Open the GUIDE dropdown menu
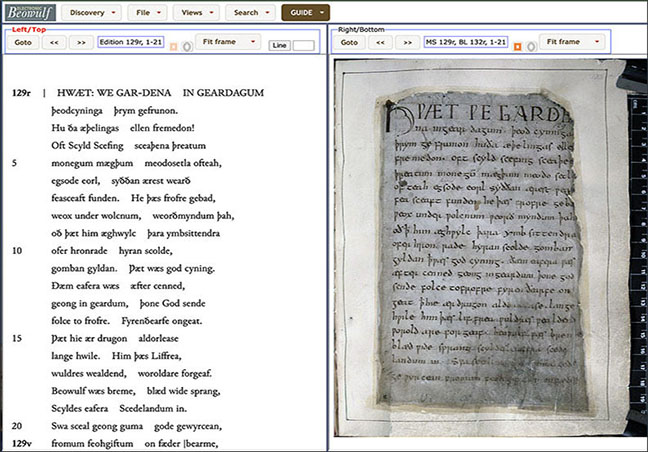The height and width of the screenshot is (452, 648). pyautogui.click(x=305, y=12)
